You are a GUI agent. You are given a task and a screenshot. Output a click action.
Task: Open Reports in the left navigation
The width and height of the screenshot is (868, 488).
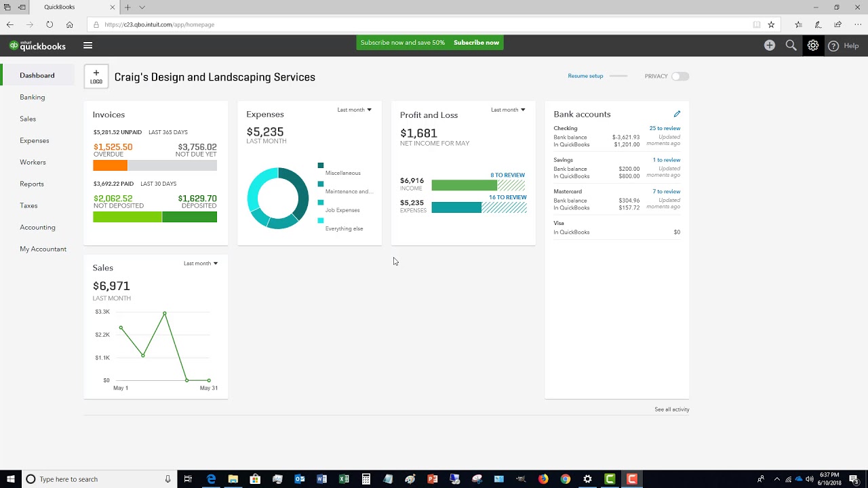point(32,184)
